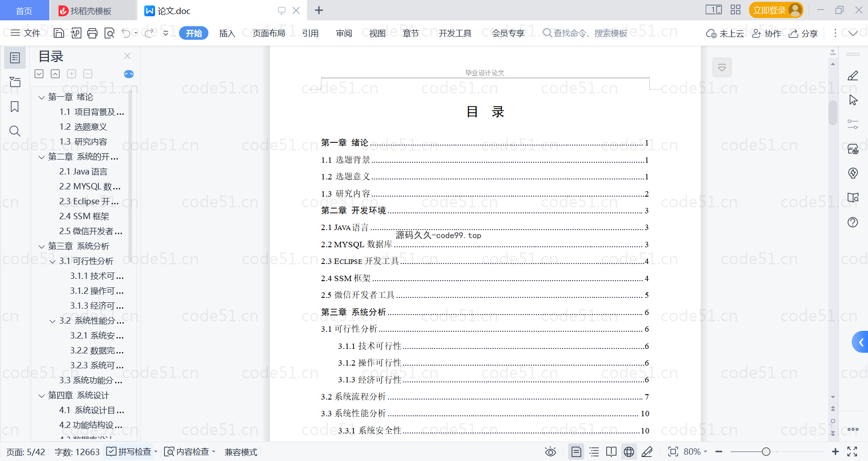868x461 pixels.
Task: Click the export to PDF icon
Action: pos(76,33)
